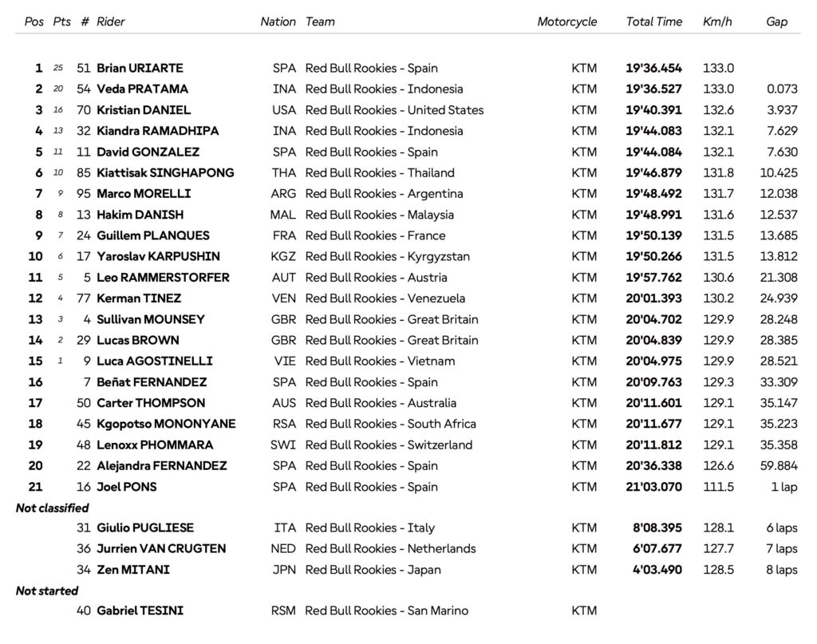This screenshot has width=817, height=644.
Task: Click Giulio PUGLIESE's name
Action: point(145,527)
